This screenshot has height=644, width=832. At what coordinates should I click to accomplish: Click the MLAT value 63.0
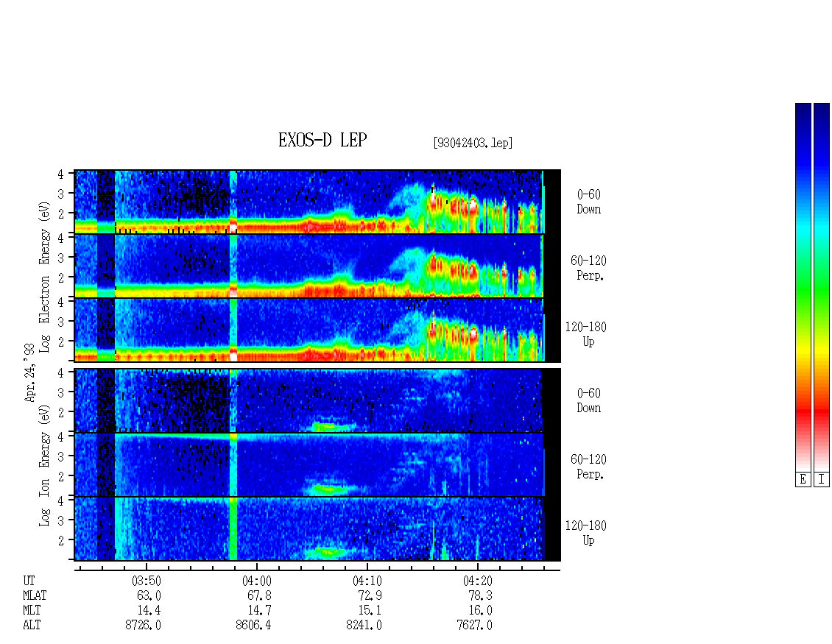click(149, 595)
